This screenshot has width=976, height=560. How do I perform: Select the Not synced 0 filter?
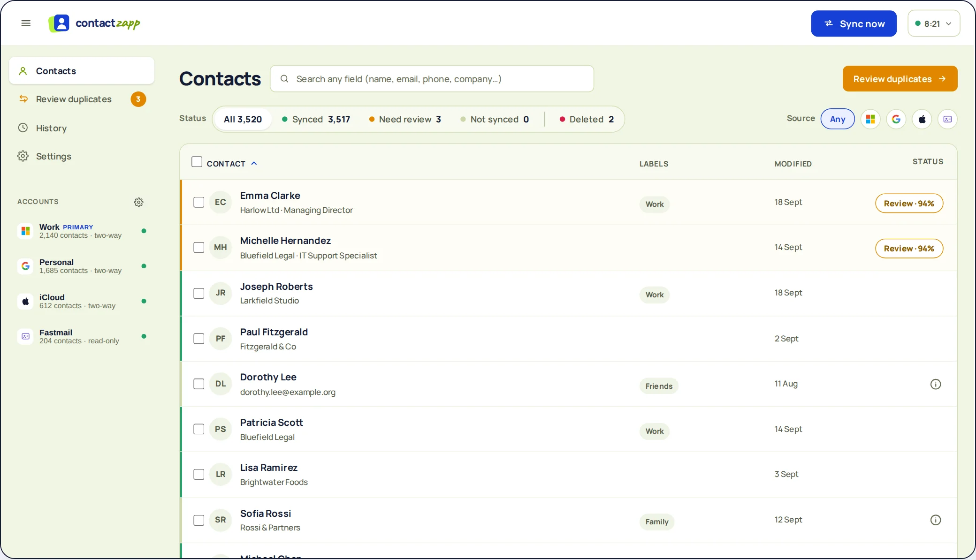point(495,119)
